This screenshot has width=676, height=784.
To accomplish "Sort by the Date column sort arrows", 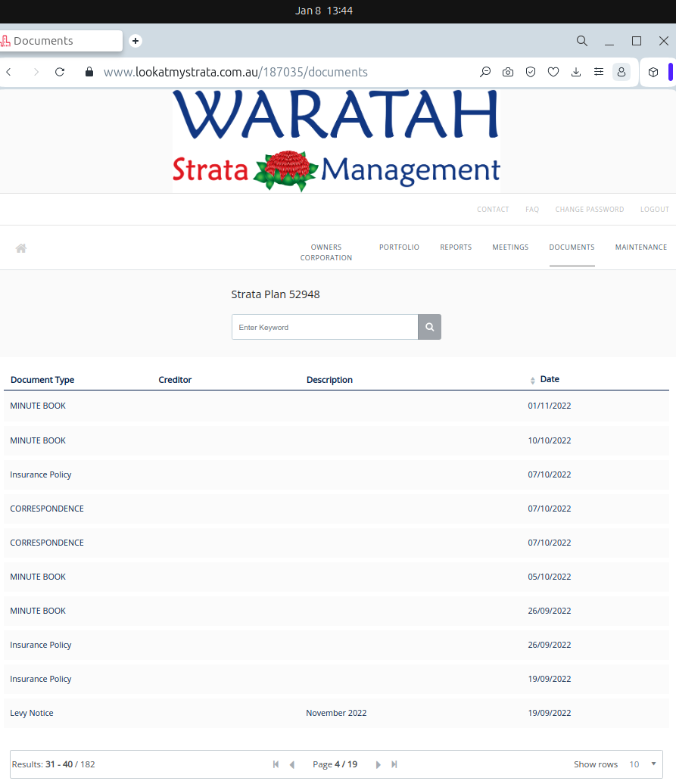I will click(532, 381).
